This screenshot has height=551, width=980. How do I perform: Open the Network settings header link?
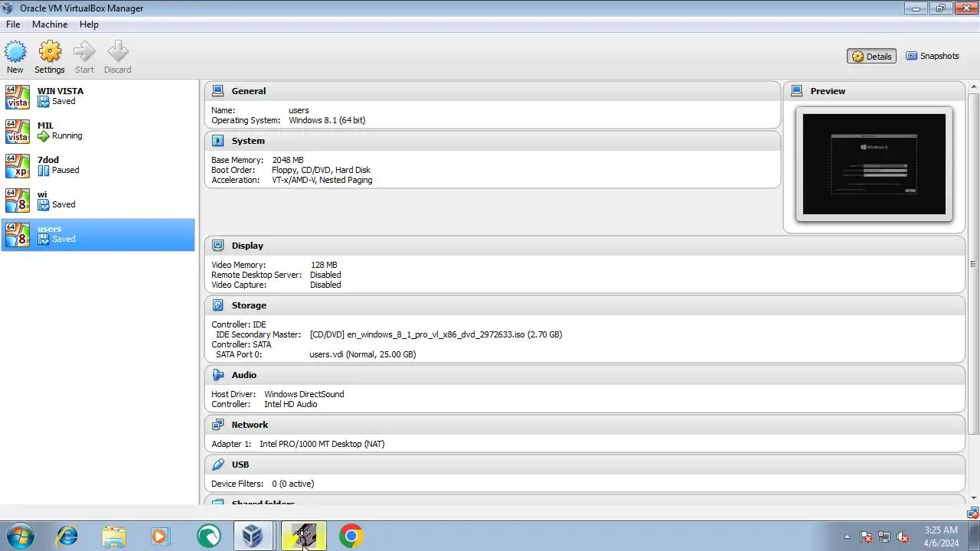click(250, 425)
